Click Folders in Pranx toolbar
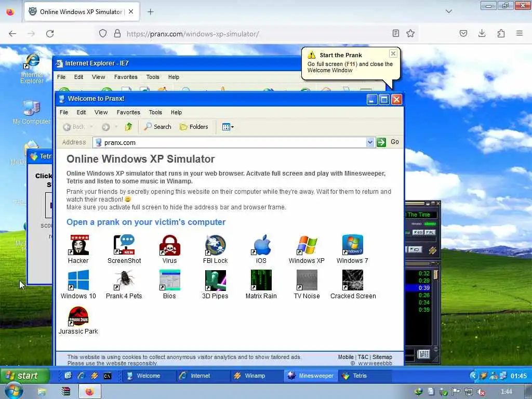 (194, 127)
